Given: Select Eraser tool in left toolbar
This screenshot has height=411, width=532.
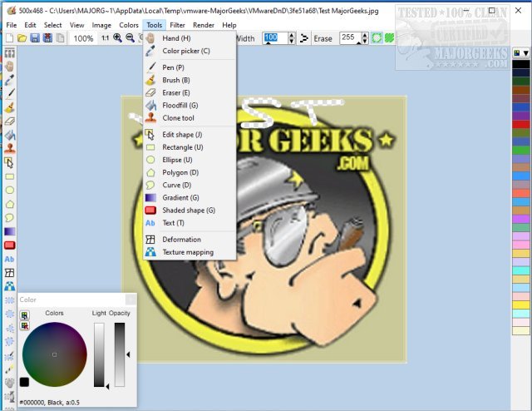Looking at the screenshot, I should point(9,121).
